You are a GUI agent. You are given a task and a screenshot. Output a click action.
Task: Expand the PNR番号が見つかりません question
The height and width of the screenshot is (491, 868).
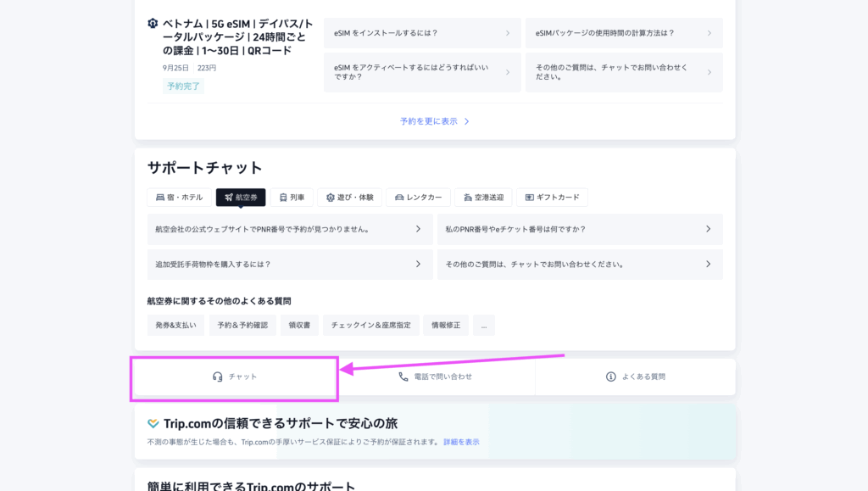click(x=288, y=229)
